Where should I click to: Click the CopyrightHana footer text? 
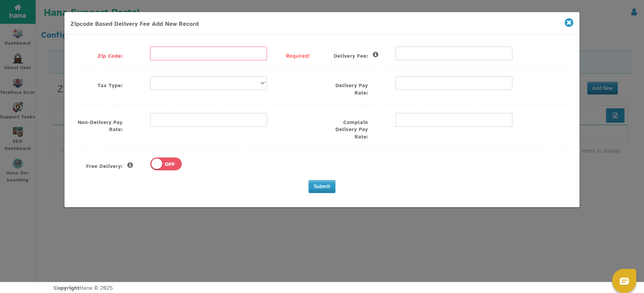[83, 288]
